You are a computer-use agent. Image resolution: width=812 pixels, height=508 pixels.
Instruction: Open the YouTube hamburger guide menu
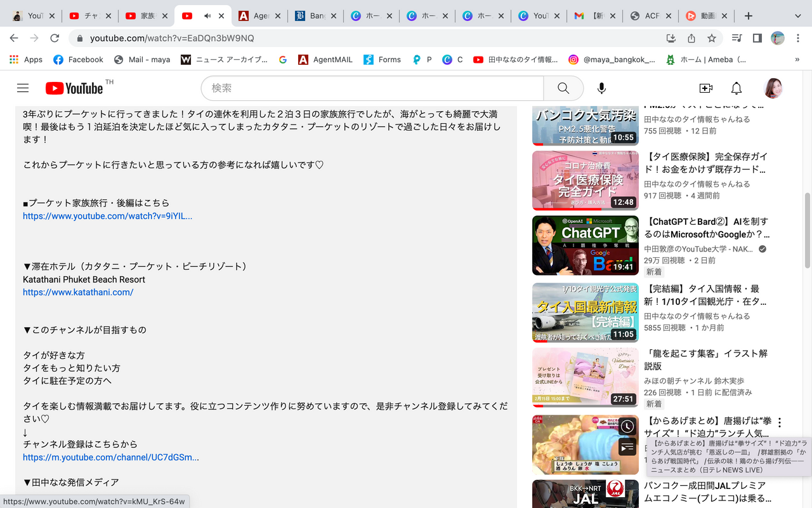(23, 88)
